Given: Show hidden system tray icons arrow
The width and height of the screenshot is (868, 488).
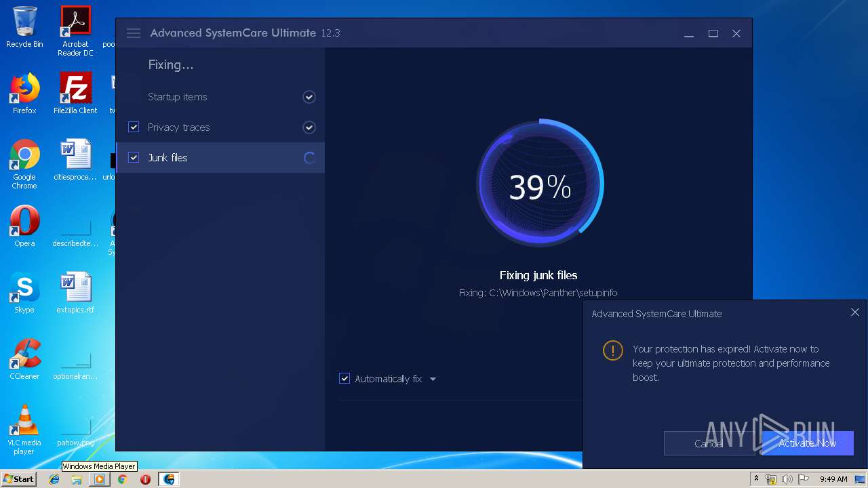Looking at the screenshot, I should (756, 479).
